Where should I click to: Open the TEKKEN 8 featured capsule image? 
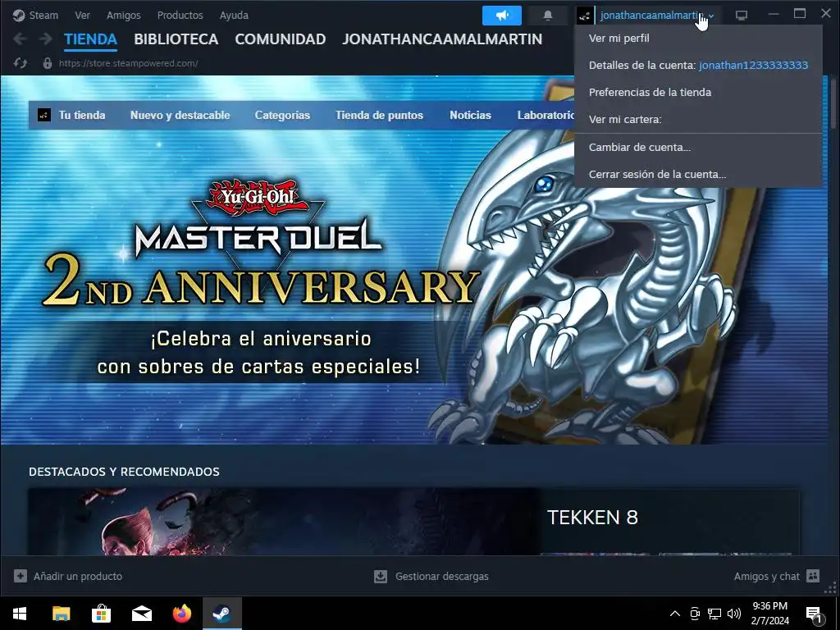coord(284,522)
